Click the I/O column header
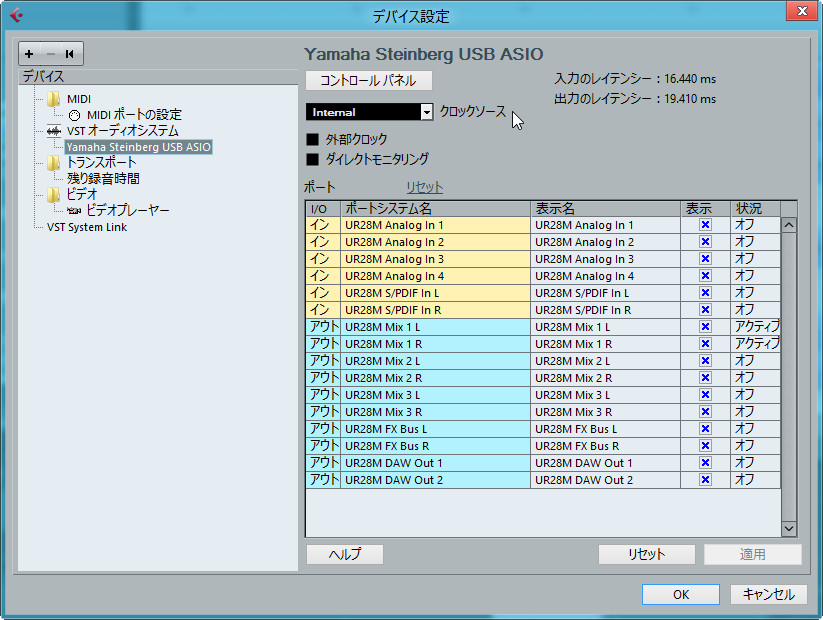Viewport: 823px width, 620px height. pos(323,208)
